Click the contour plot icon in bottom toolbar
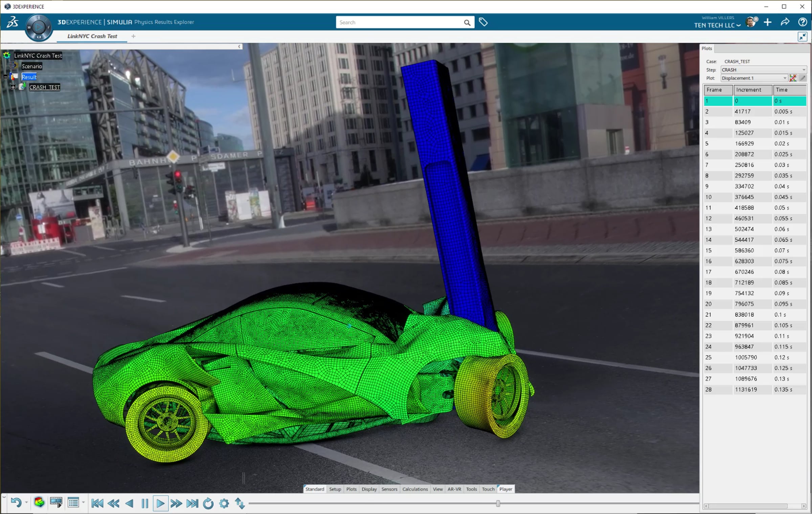 [x=39, y=502]
